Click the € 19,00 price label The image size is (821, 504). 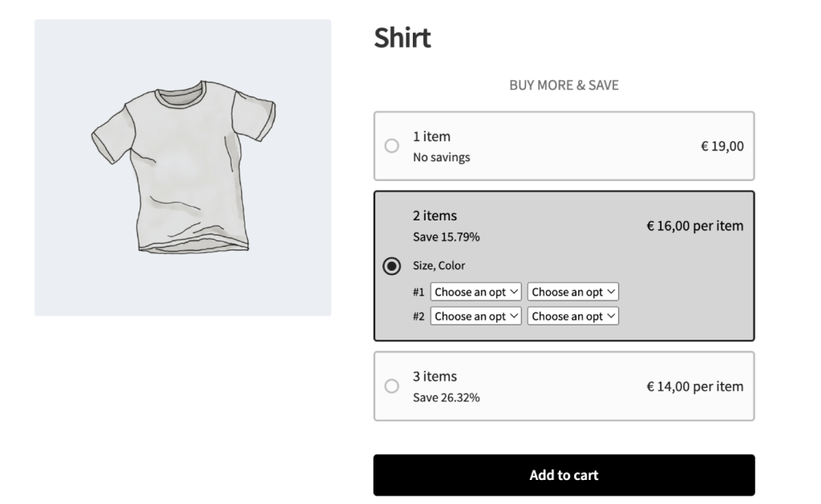(721, 146)
